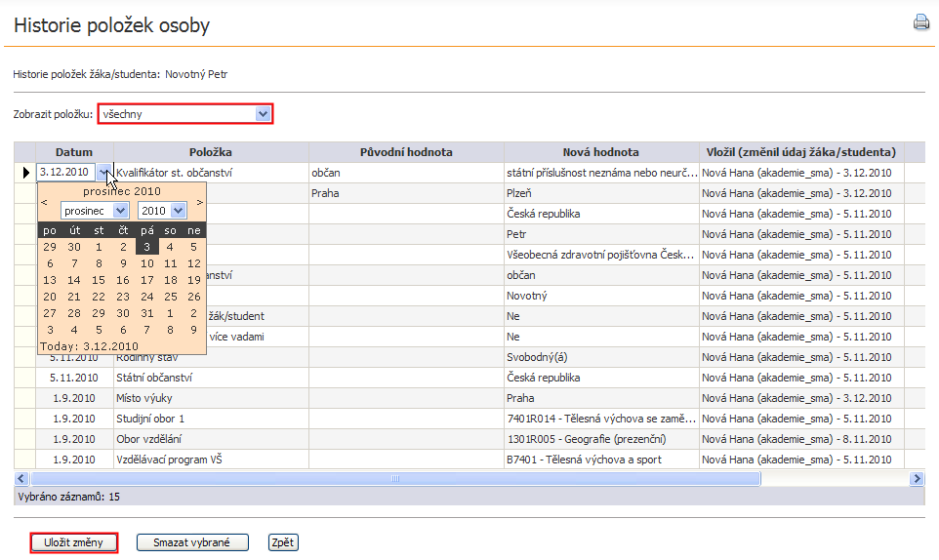Open the year dropdown showing 2010
939x560 pixels.
point(162,211)
